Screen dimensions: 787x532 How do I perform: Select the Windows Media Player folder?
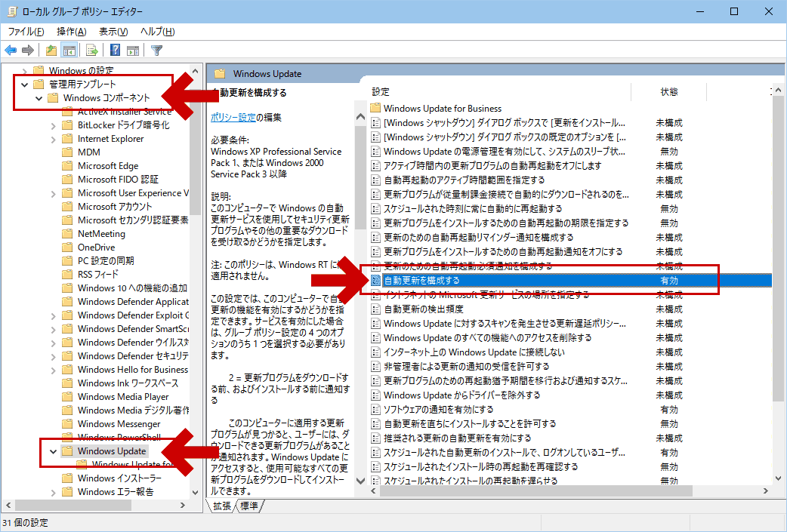point(123,397)
